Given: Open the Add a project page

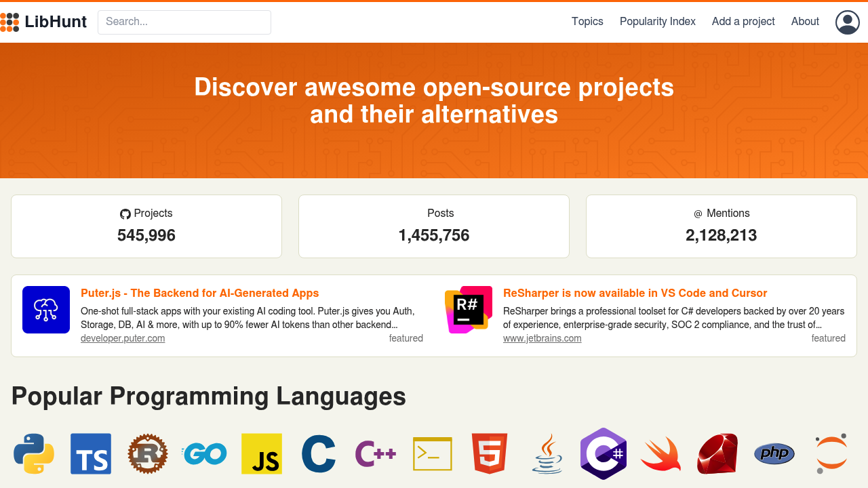Looking at the screenshot, I should pyautogui.click(x=743, y=22).
